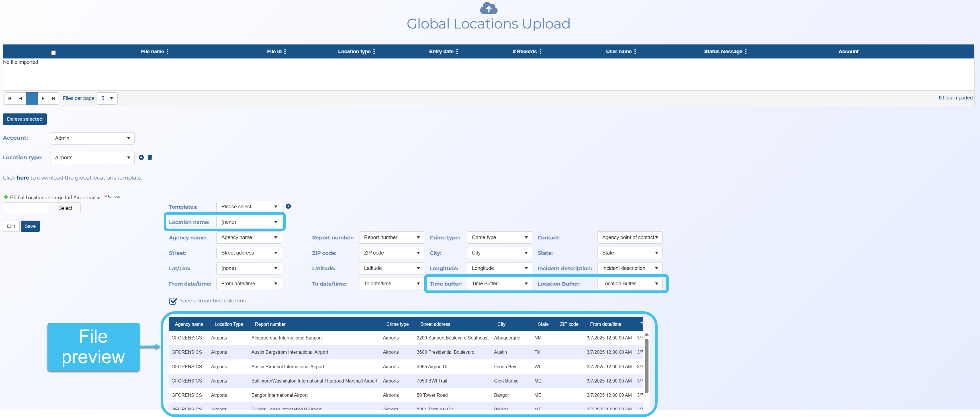Click the add location type plus icon
Screen dimensions: 980x417
(141, 157)
